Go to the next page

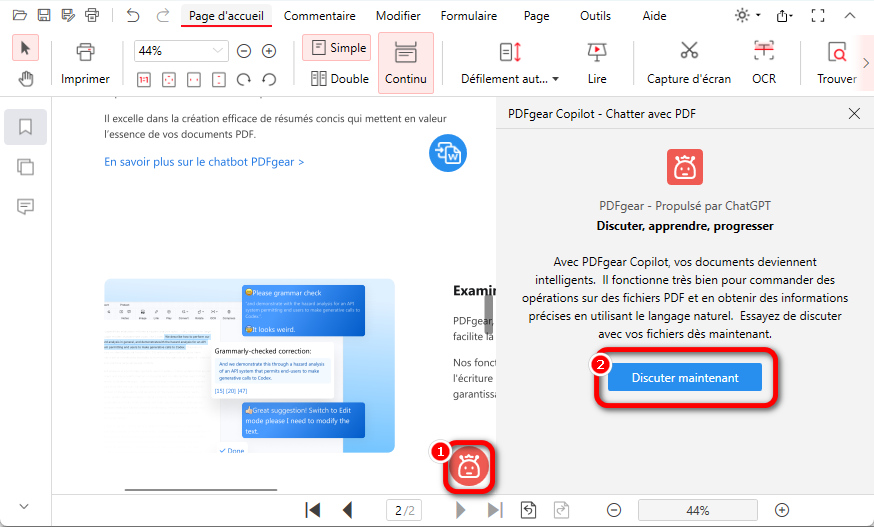click(460, 510)
